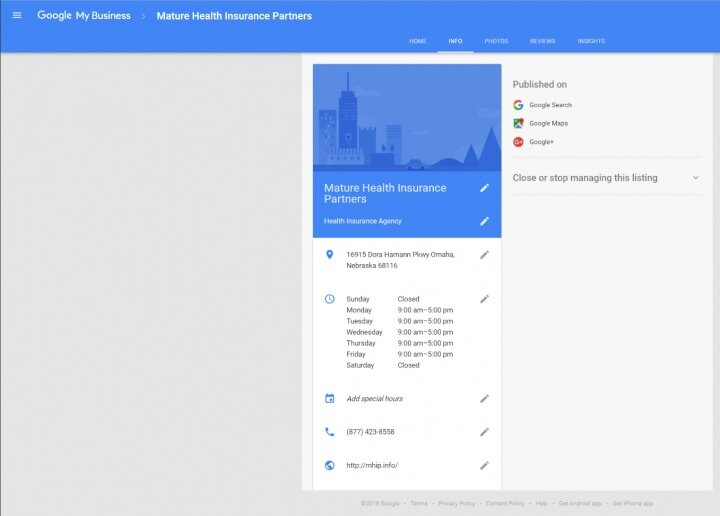Image resolution: width=720 pixels, height=516 pixels.
Task: Click the phone number (877) 423-8558
Action: coord(370,432)
